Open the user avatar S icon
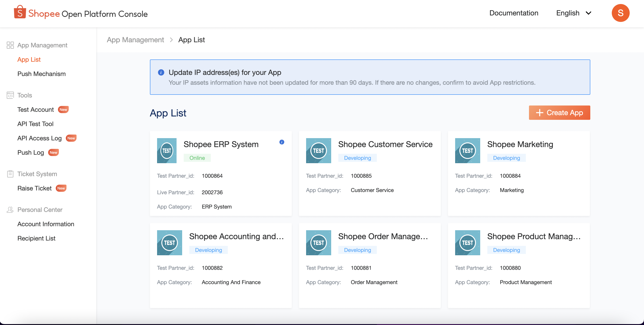The image size is (644, 325). click(620, 13)
